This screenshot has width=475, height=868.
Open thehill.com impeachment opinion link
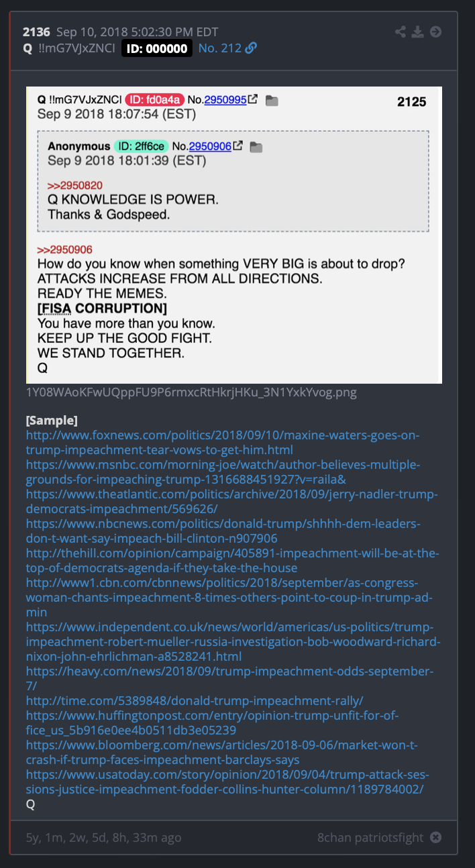click(233, 561)
